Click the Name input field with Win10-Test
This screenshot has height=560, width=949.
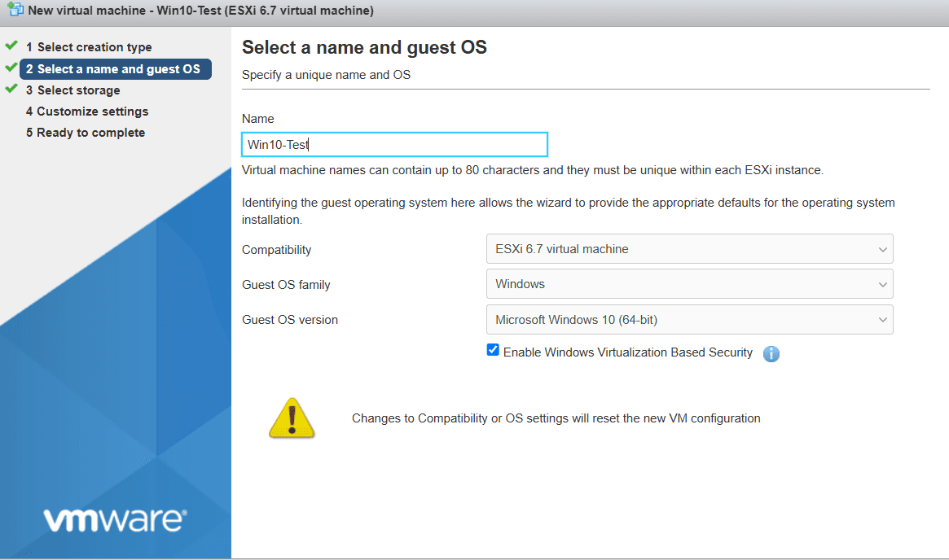pos(394,145)
